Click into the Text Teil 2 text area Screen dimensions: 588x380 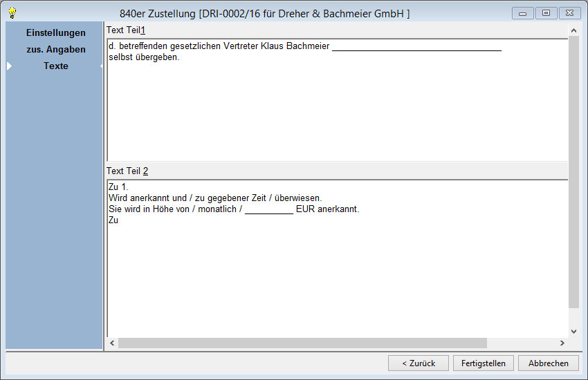[x=336, y=276]
